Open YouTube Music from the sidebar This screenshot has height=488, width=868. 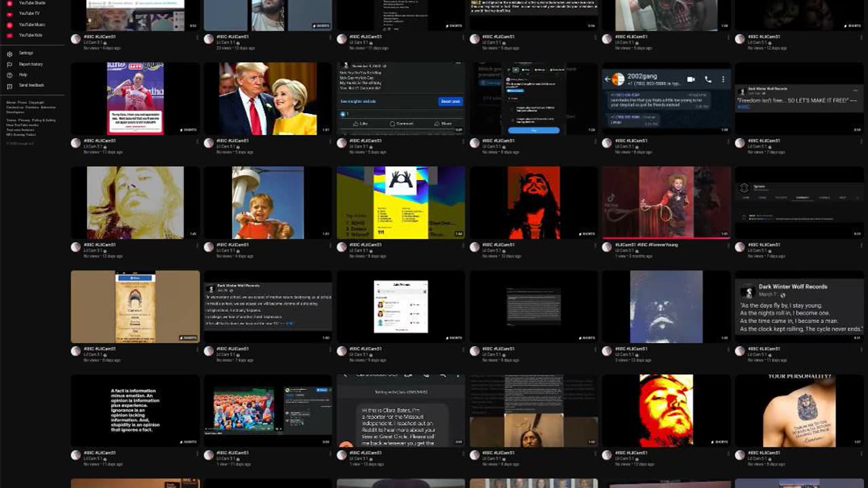[31, 24]
